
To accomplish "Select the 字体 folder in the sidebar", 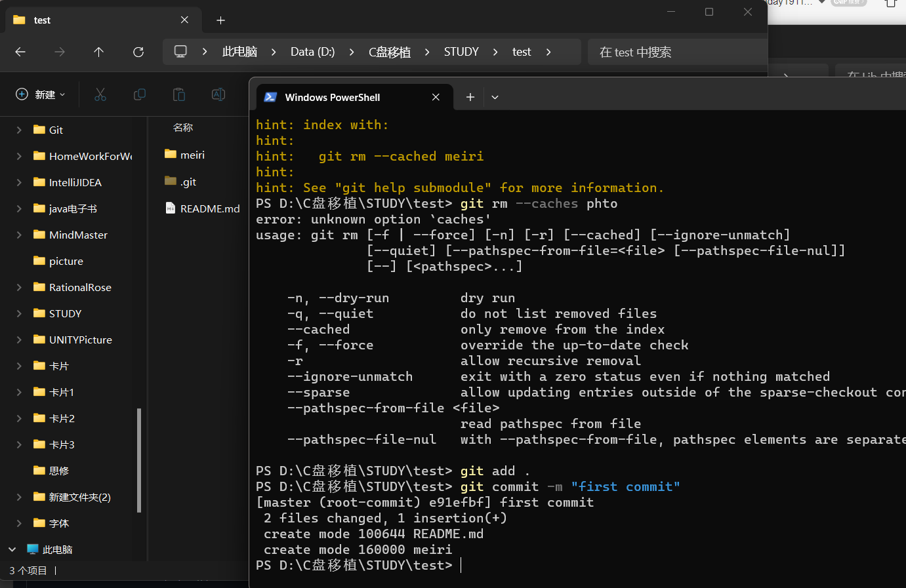I will click(x=51, y=523).
